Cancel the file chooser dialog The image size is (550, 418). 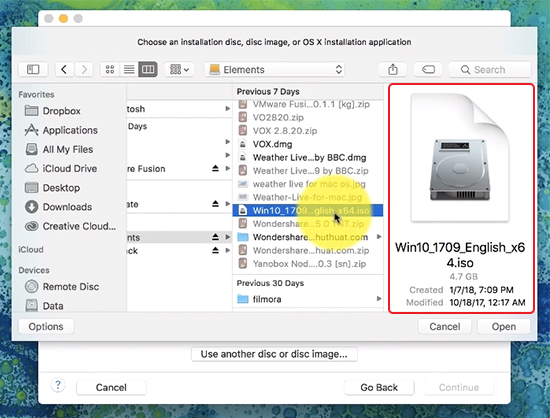pyautogui.click(x=444, y=326)
